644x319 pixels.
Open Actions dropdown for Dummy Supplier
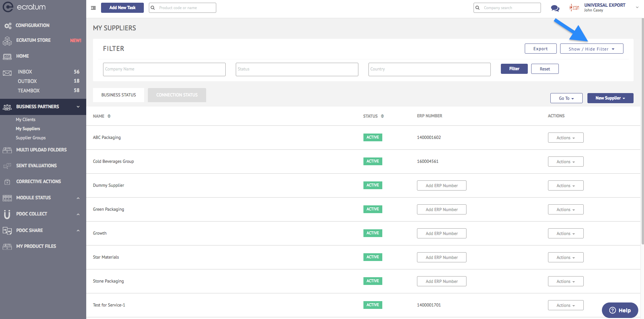tap(566, 185)
